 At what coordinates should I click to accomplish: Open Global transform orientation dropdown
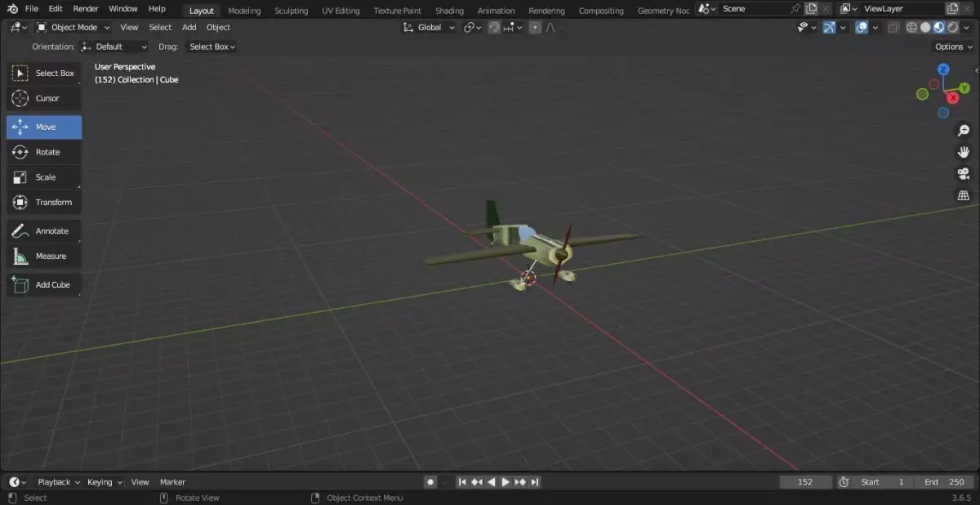point(429,27)
